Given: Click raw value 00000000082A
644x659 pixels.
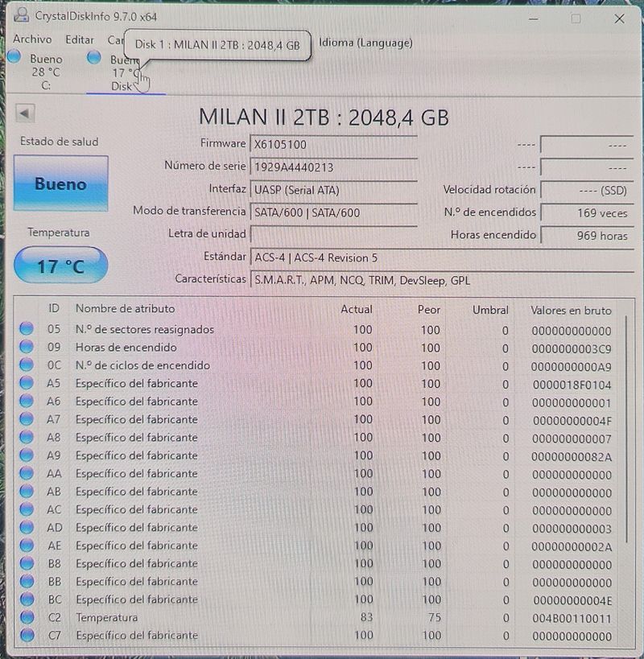Looking at the screenshot, I should pos(572,457).
